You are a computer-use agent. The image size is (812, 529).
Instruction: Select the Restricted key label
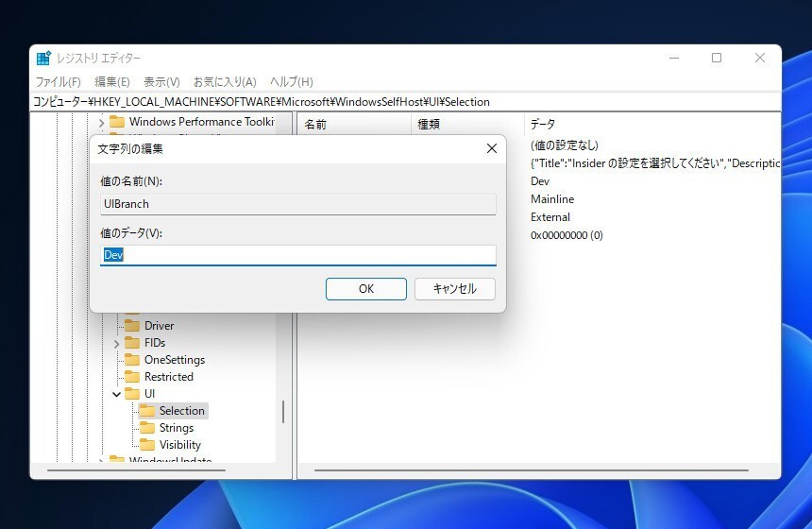pos(169,377)
